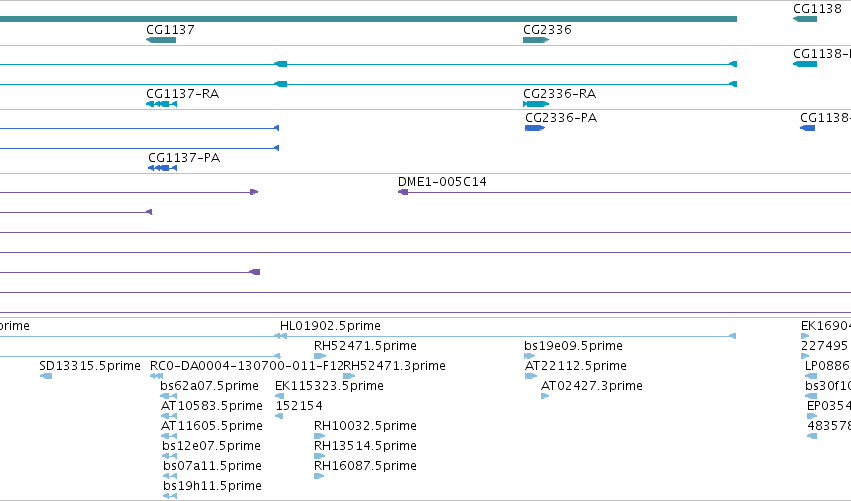Click the CG2336-PA text label
The height and width of the screenshot is (501, 851).
pyautogui.click(x=561, y=118)
